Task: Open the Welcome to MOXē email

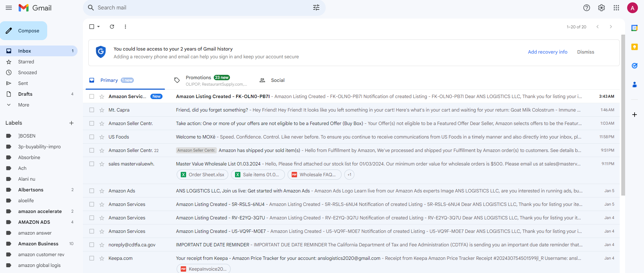Action: click(351, 137)
